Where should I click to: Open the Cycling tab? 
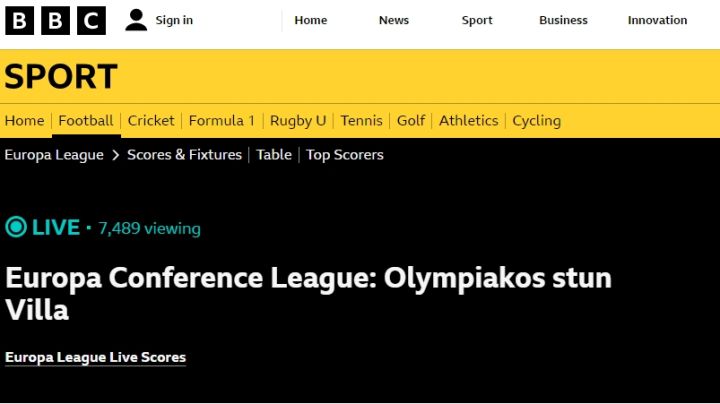tap(536, 120)
